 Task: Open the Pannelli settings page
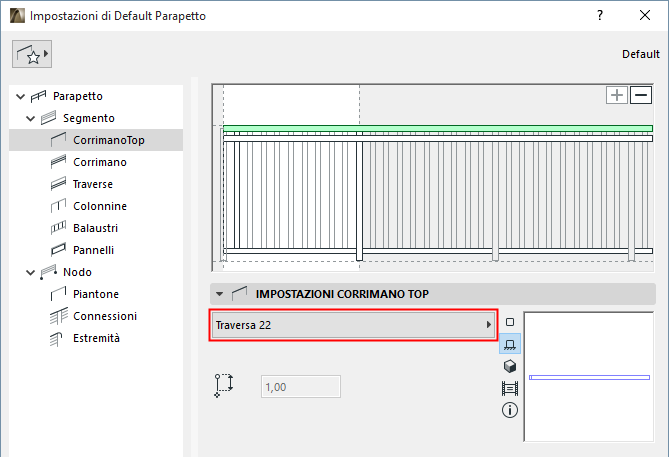(93, 250)
